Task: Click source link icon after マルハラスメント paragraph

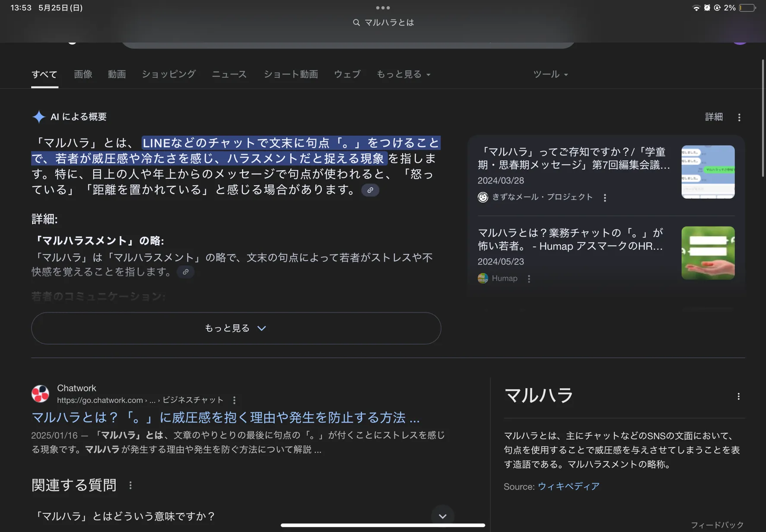Action: pos(185,272)
